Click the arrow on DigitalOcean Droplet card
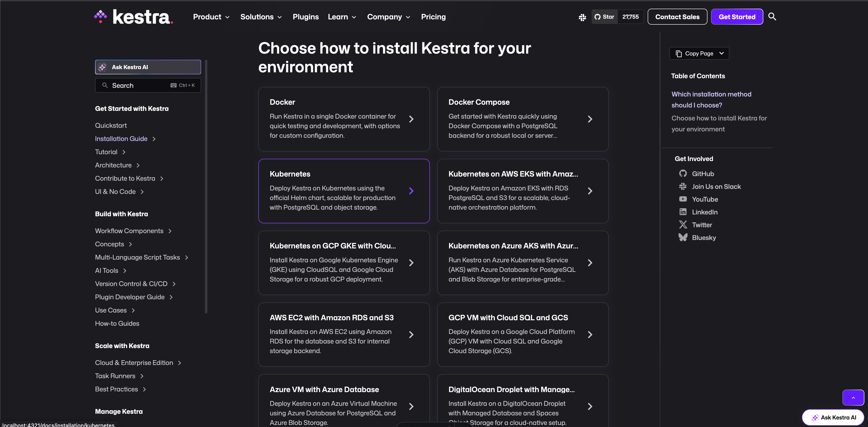The height and width of the screenshot is (427, 868). (x=590, y=406)
